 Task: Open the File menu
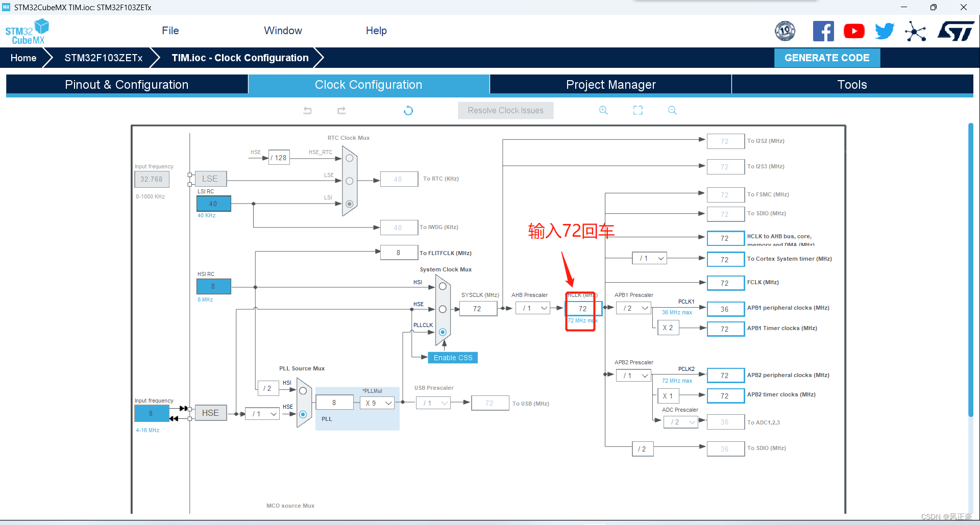point(170,31)
